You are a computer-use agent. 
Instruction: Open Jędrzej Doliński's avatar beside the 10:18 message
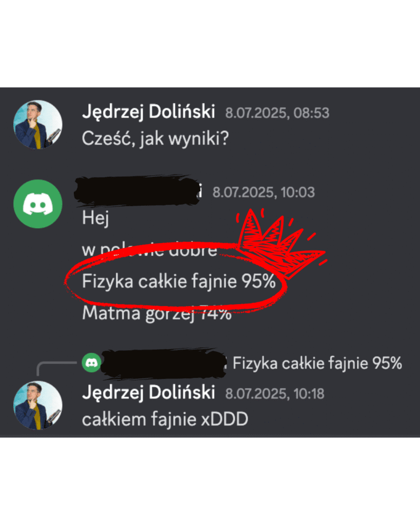[x=37, y=405]
